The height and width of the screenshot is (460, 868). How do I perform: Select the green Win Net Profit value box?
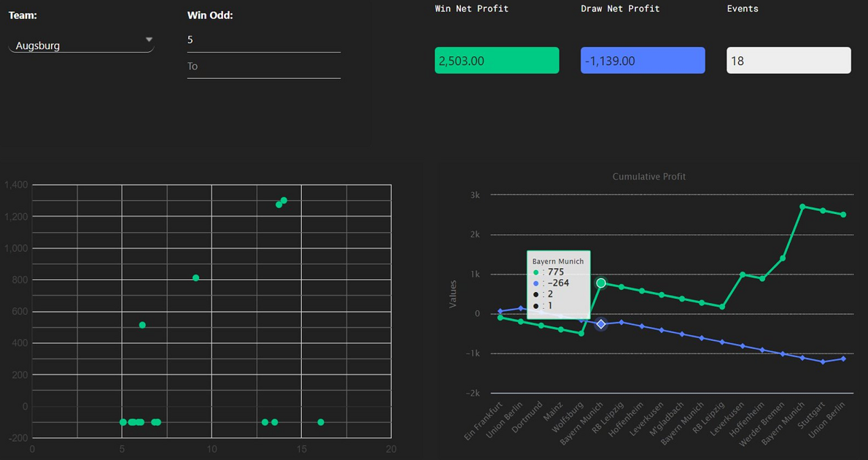497,61
